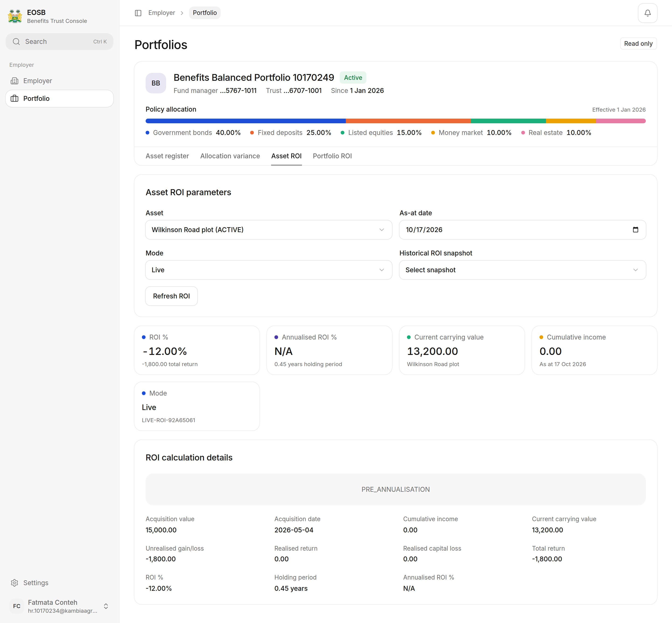Click the Acquisition value 15,000.00
672x623 pixels.
(161, 530)
